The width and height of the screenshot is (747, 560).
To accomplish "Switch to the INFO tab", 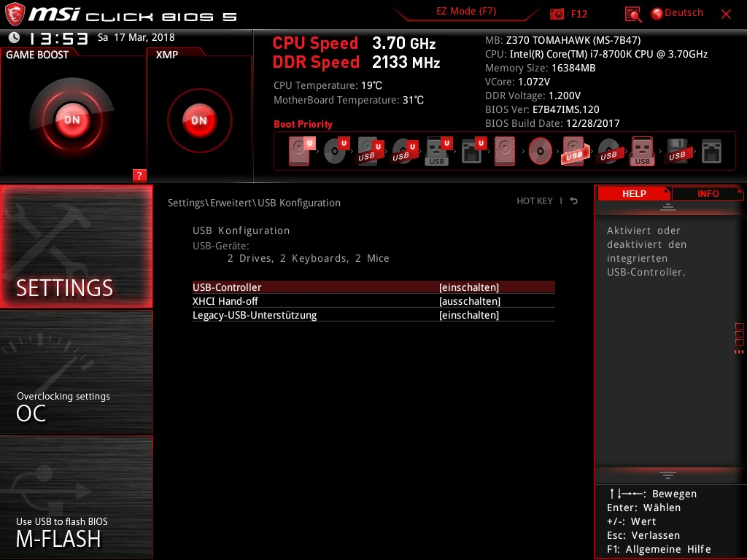I will click(x=708, y=193).
